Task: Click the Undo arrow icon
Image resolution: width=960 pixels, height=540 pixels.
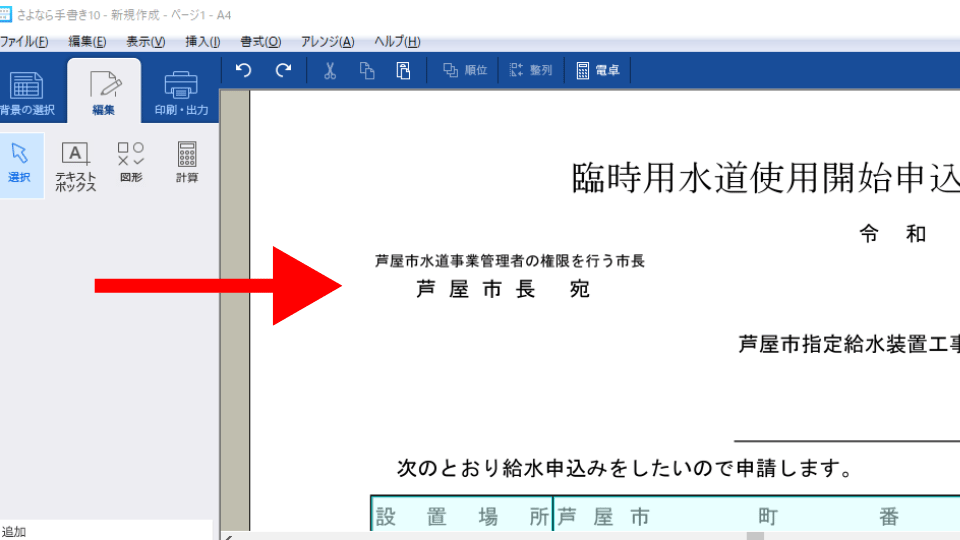Action: (243, 70)
